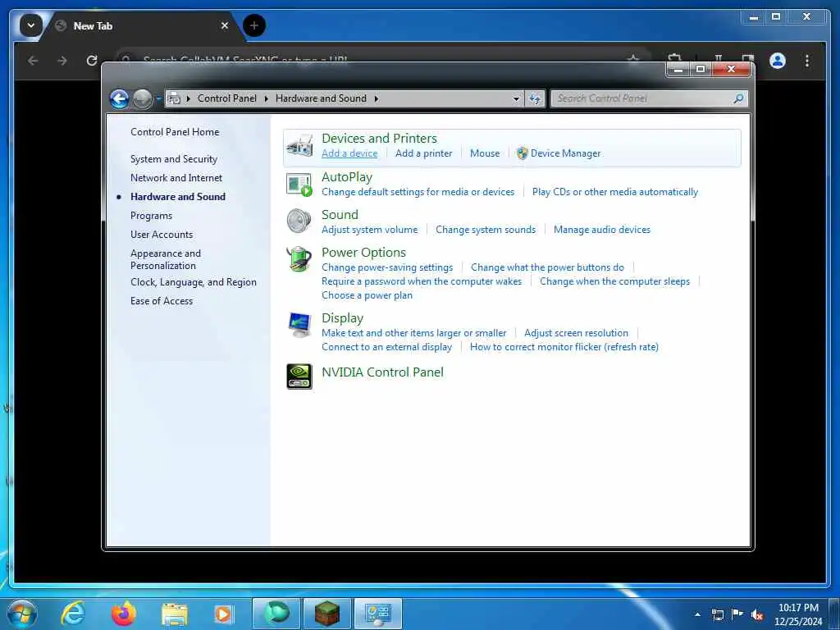Viewport: 840px width, 630px height.
Task: Open the Mouse settings link
Action: click(x=485, y=153)
